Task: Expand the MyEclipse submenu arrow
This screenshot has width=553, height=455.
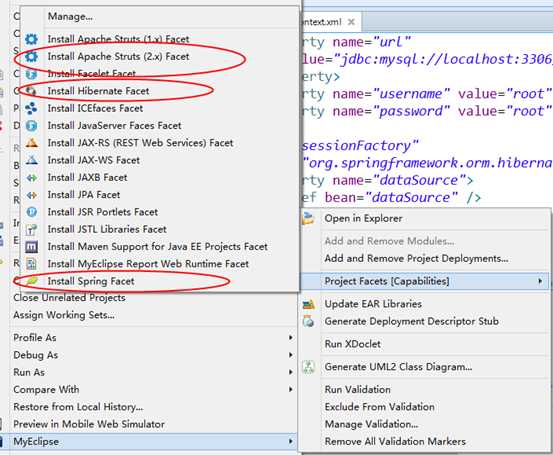Action: point(291,441)
